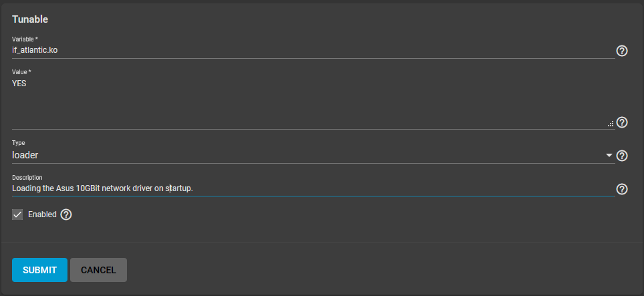Viewport: 644px width, 296px height.
Task: Click the help icon beside Type dropdown
Action: 622,156
